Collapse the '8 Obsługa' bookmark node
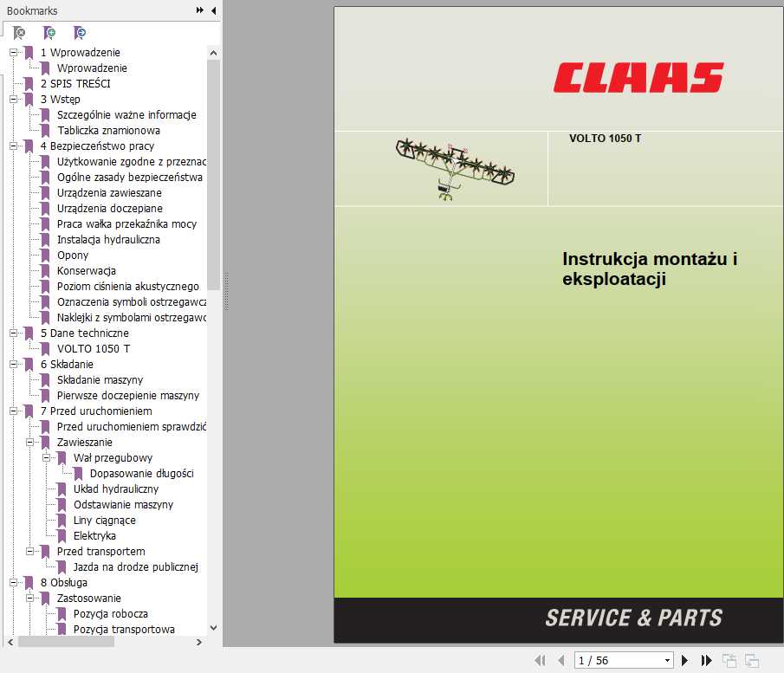The image size is (784, 673). click(x=14, y=583)
